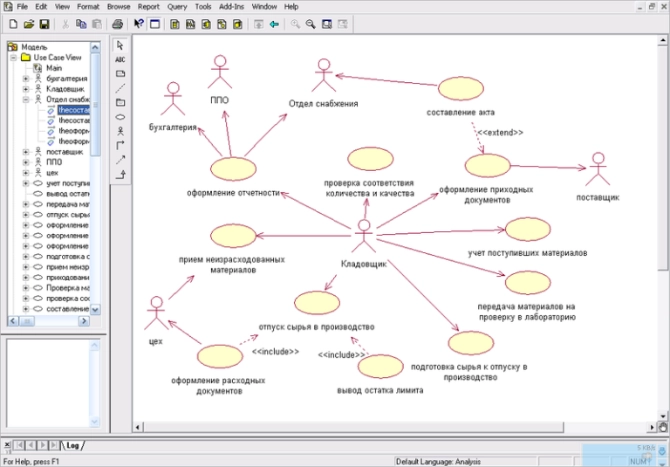670x467 pixels.
Task: Select the Note tool in toolbox
Action: pos(120,73)
